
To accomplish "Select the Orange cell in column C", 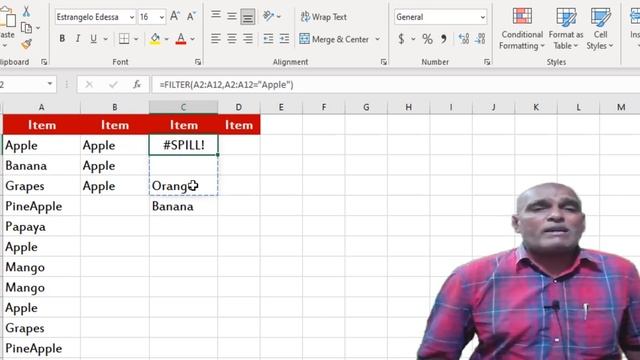I will click(x=183, y=186).
